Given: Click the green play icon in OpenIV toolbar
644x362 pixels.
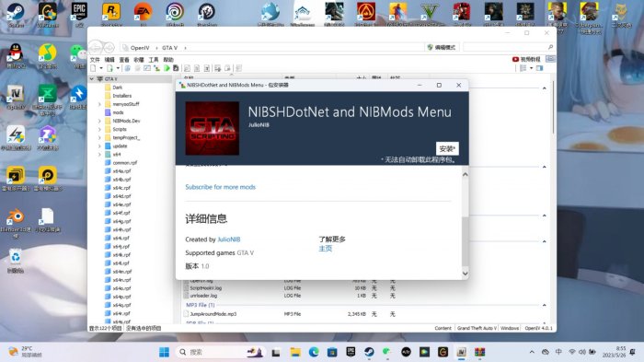Looking at the screenshot, I should point(167,68).
